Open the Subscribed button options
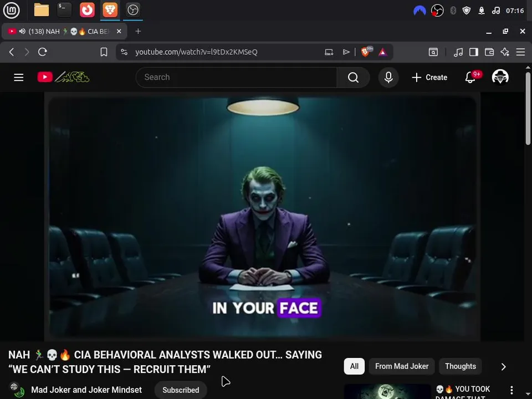Image resolution: width=532 pixels, height=399 pixels. click(x=181, y=390)
